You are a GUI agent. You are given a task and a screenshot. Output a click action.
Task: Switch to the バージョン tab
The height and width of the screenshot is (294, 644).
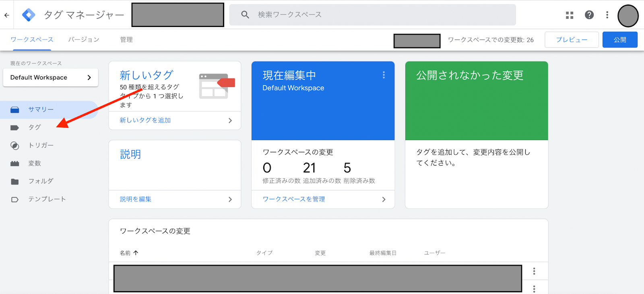point(84,39)
